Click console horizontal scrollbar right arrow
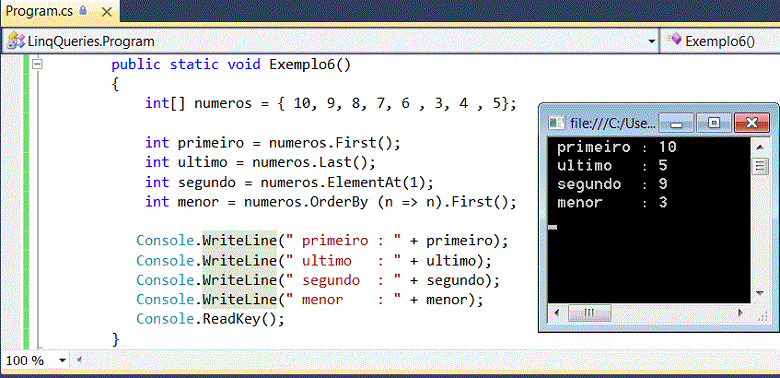 tap(741, 313)
